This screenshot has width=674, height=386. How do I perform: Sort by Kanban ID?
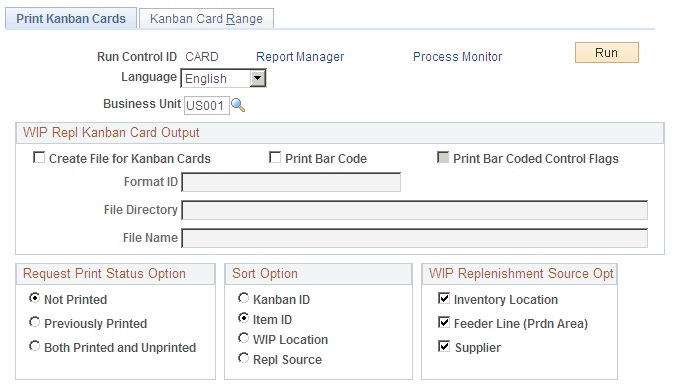coord(243,298)
